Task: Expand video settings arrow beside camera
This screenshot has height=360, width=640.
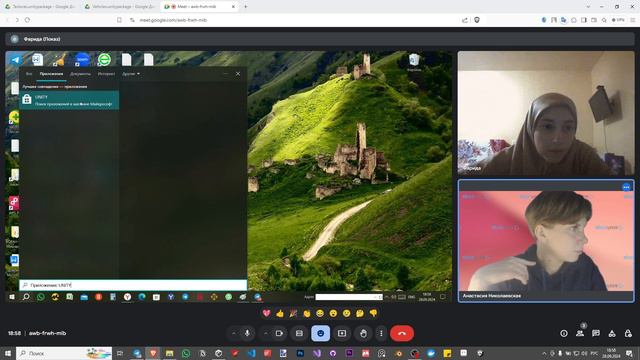Action: pos(266,333)
